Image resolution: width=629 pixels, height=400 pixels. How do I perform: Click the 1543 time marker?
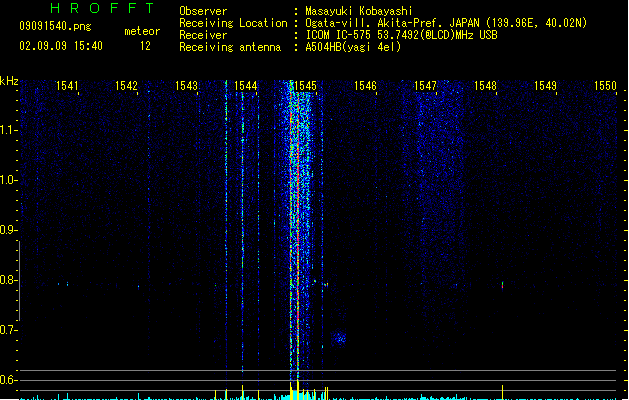pyautogui.click(x=187, y=86)
